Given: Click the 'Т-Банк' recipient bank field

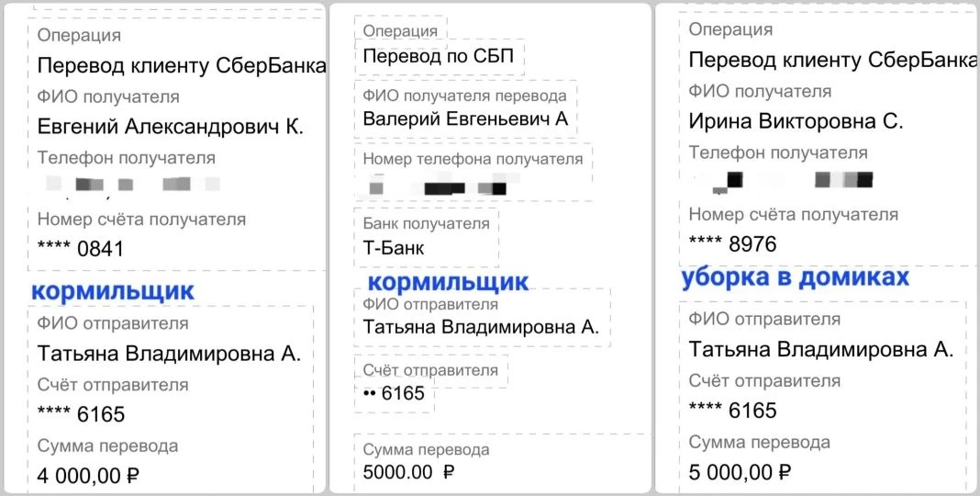Looking at the screenshot, I should (x=394, y=247).
